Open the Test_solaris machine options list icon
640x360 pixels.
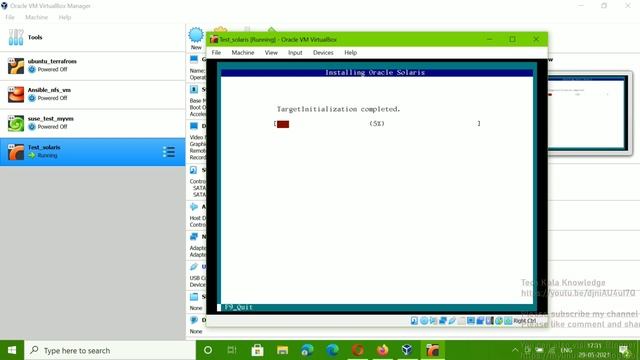point(169,152)
